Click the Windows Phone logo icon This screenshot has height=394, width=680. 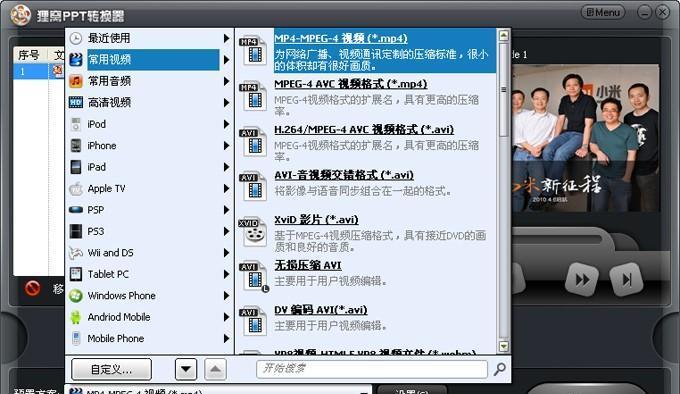76,296
